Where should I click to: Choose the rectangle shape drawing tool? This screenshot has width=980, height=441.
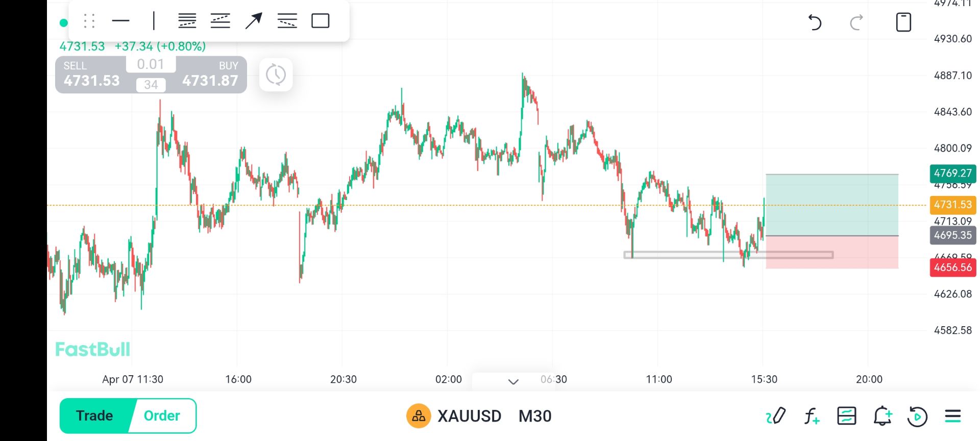(321, 21)
